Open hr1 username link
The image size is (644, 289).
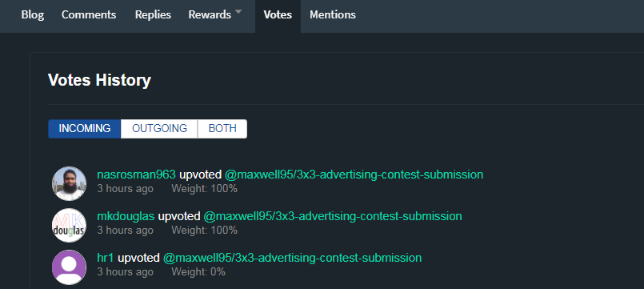[x=105, y=258]
